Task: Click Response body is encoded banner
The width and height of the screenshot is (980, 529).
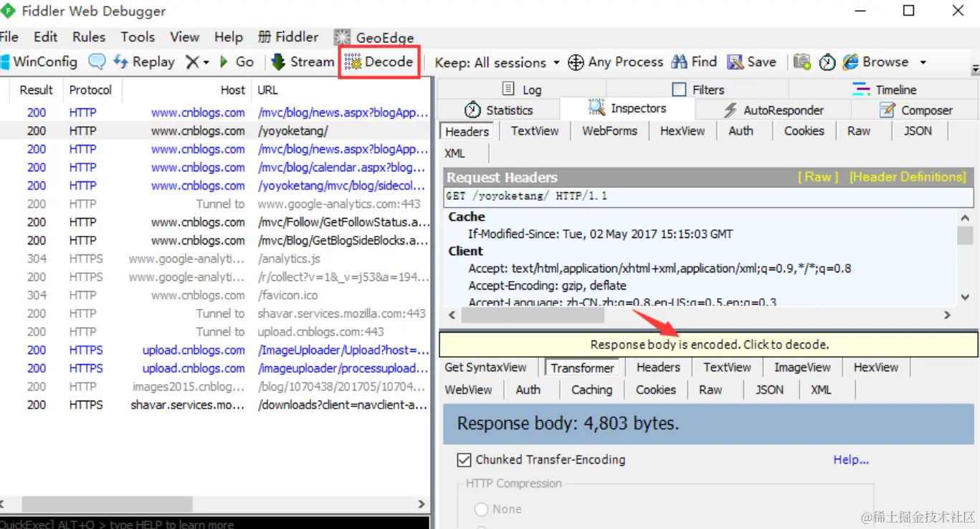Action: pyautogui.click(x=708, y=345)
